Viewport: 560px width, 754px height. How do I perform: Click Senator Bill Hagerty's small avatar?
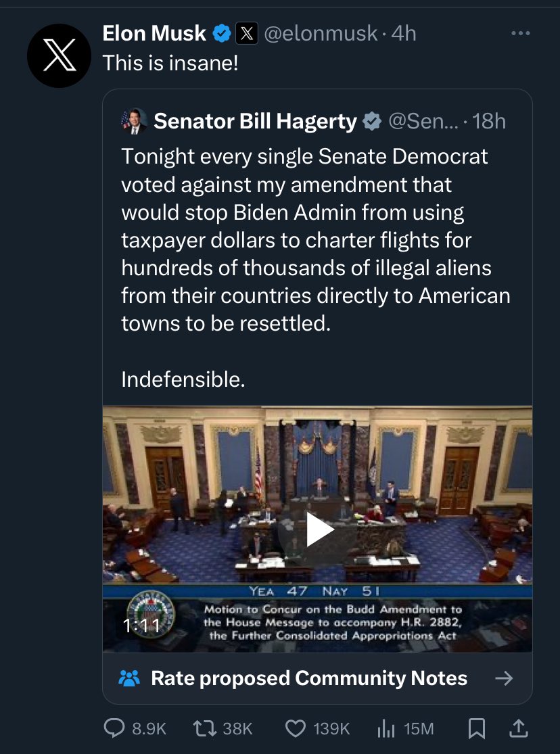134,120
